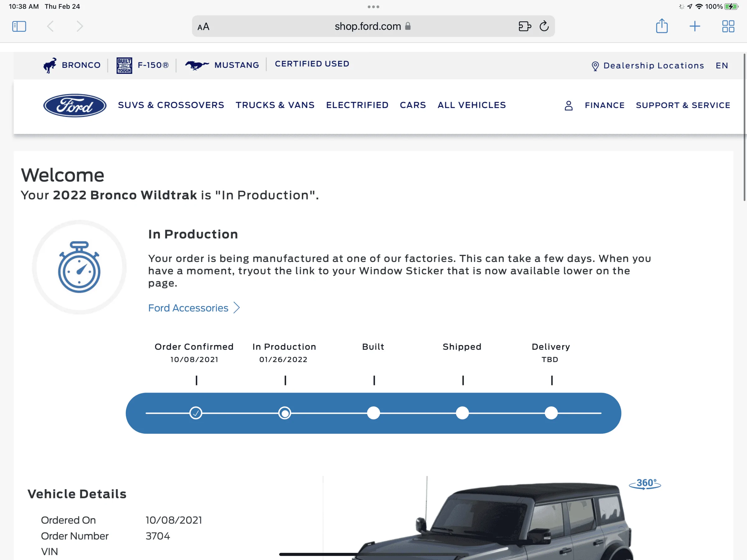Activate the 360° view icon

tap(645, 484)
